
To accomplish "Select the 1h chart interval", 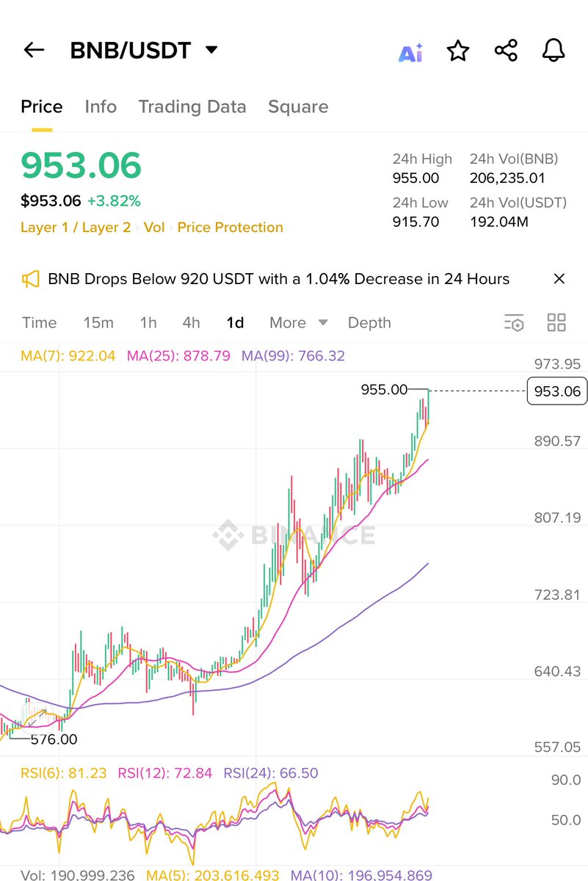I will tap(148, 323).
